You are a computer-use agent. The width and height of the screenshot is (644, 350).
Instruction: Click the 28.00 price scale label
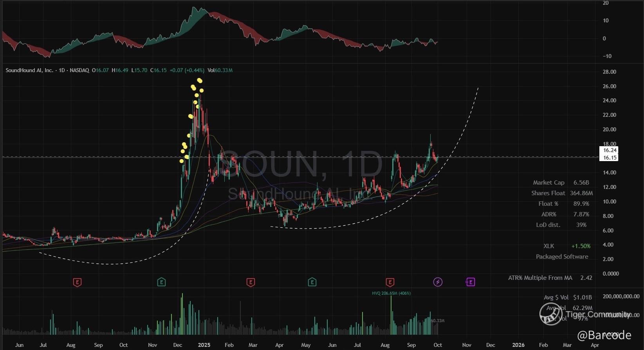pyautogui.click(x=610, y=72)
